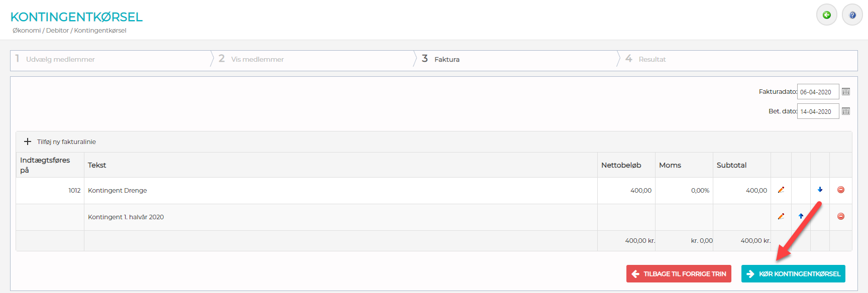This screenshot has height=293, width=868.
Task: Delete the Kontingent Drenge invoice line
Action: pyautogui.click(x=840, y=190)
